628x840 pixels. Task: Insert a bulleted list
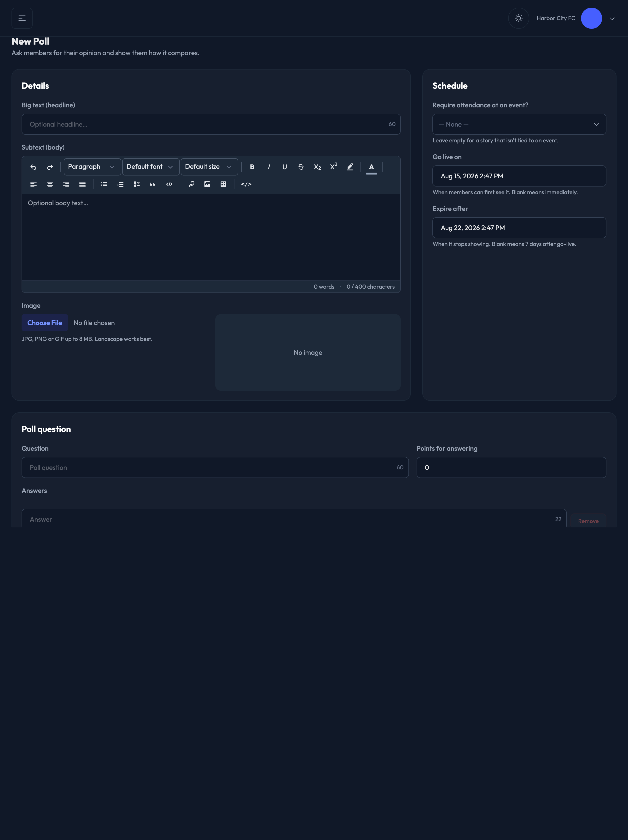click(x=104, y=185)
